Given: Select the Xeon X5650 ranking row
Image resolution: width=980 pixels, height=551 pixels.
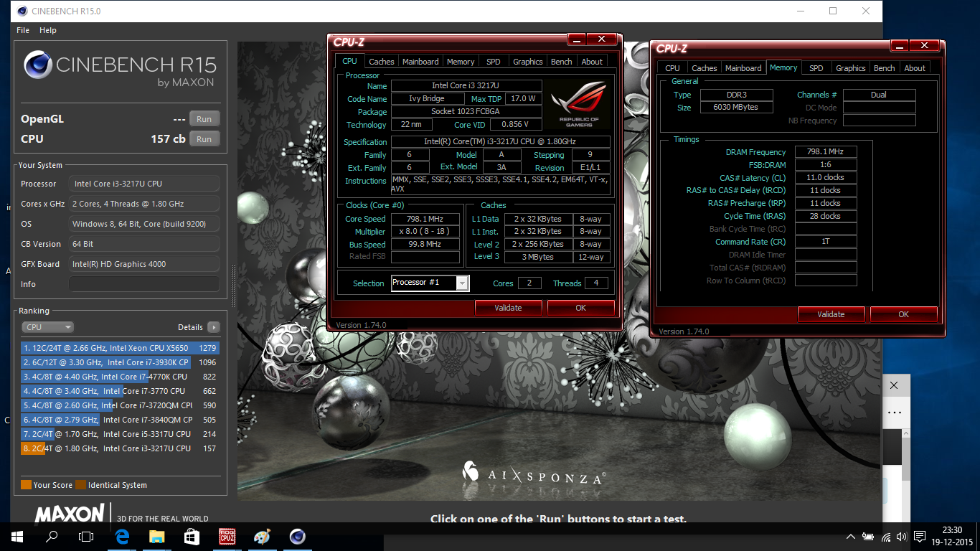Looking at the screenshot, I should (120, 348).
